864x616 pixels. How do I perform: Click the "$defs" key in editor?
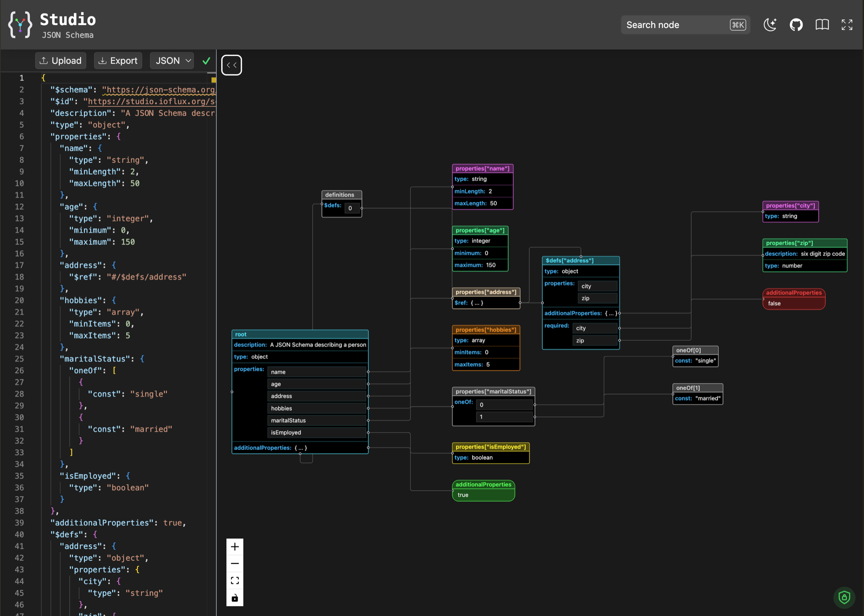coord(67,534)
